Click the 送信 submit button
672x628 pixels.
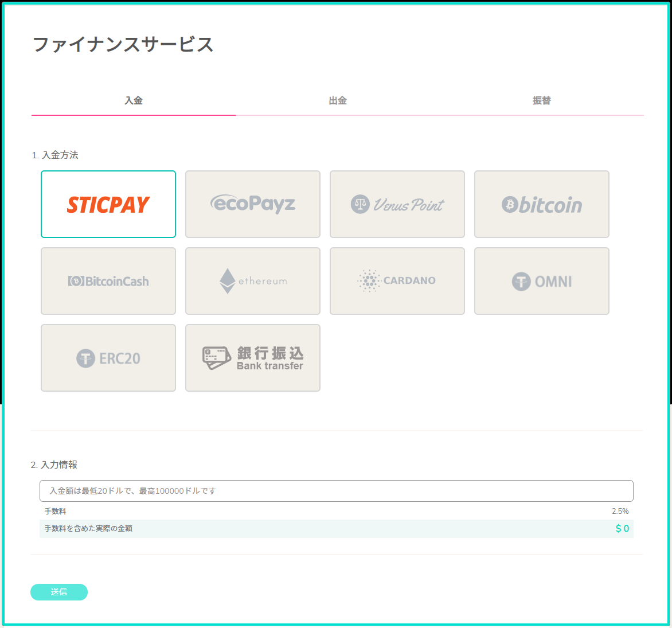click(x=59, y=592)
